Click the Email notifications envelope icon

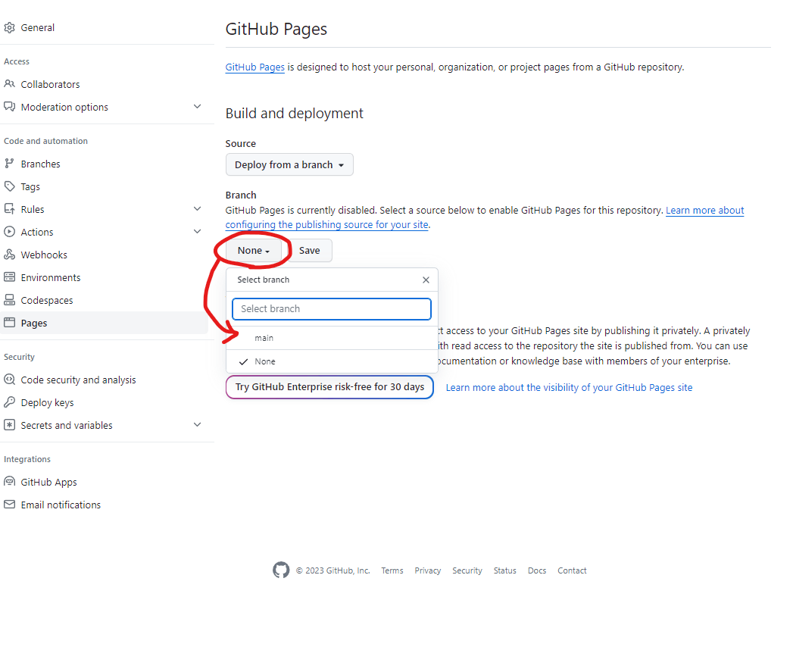pos(9,505)
